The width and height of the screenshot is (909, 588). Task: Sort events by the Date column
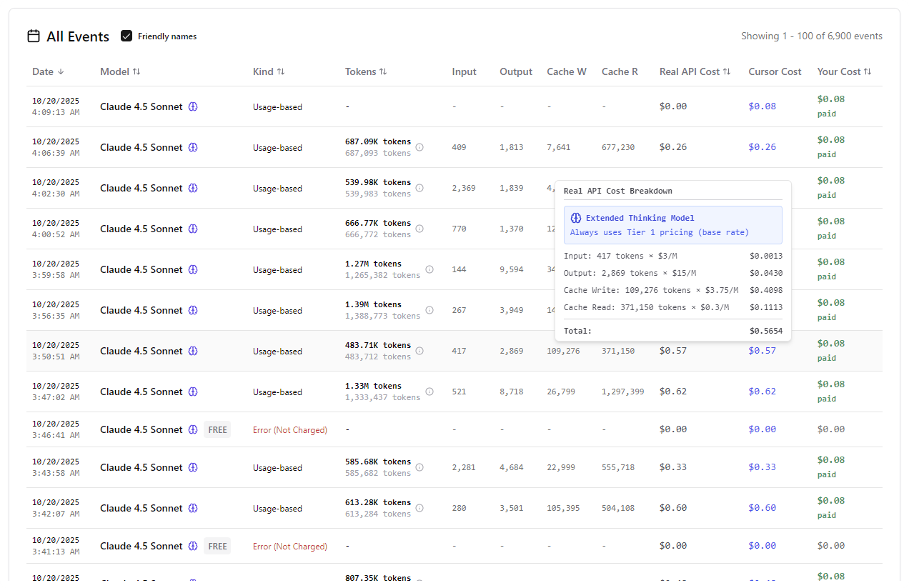(48, 71)
